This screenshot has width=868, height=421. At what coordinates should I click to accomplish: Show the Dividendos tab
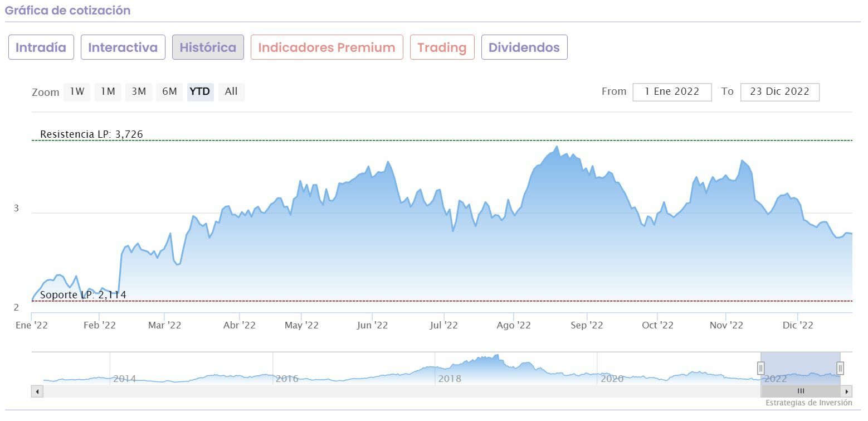click(x=524, y=47)
